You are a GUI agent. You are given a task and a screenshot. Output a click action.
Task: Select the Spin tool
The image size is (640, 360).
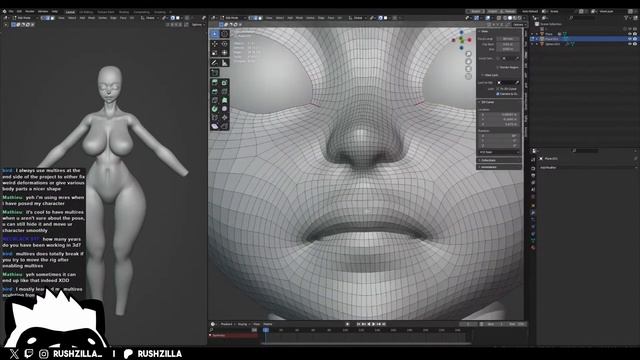click(x=215, y=109)
